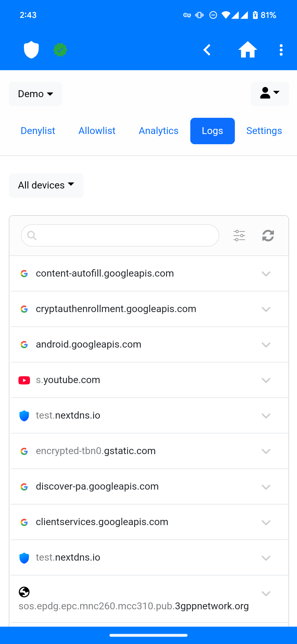Open the home page icon
The height and width of the screenshot is (644, 297).
click(x=248, y=50)
